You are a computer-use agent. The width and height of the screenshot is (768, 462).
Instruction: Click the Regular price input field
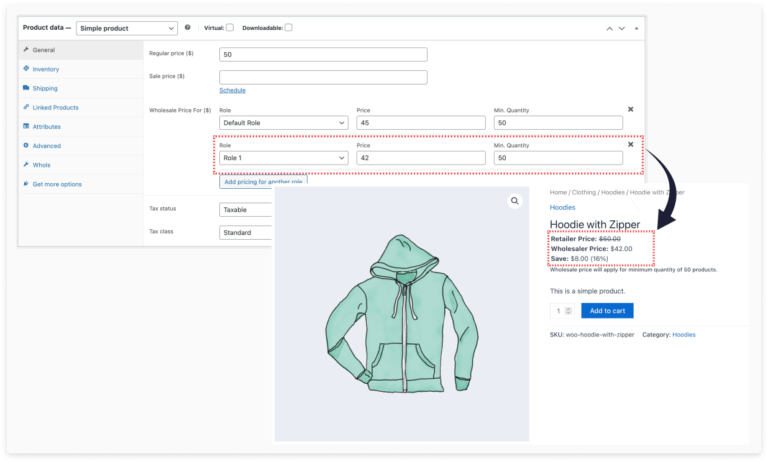coord(323,54)
